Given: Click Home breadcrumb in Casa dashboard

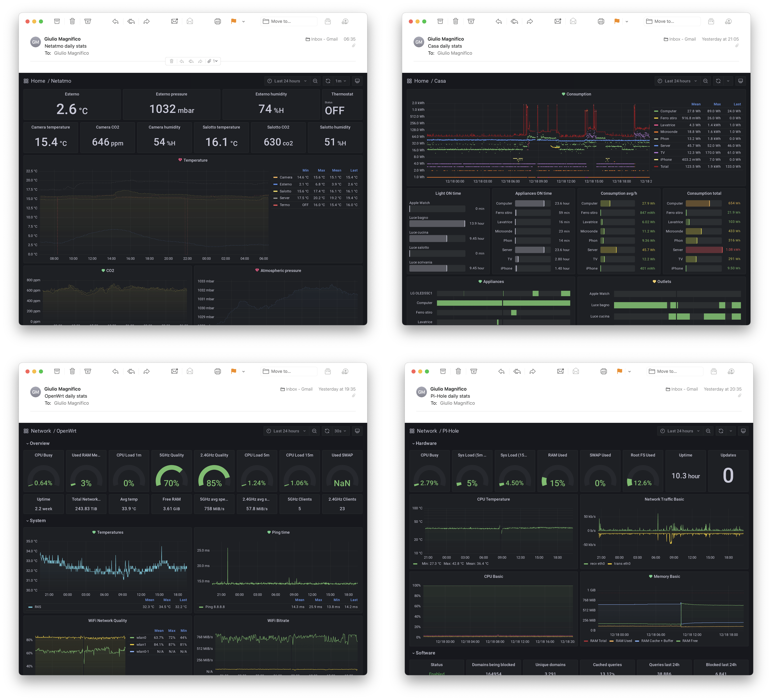Looking at the screenshot, I should [421, 81].
